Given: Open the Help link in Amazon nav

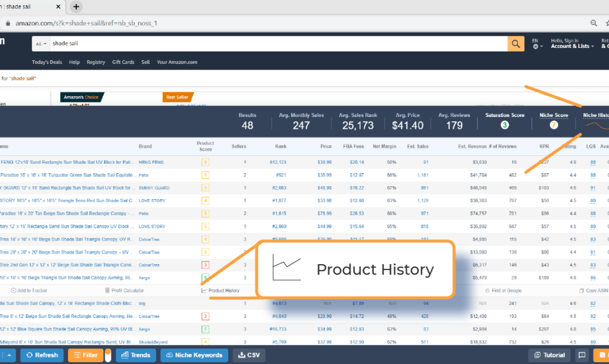Looking at the screenshot, I should tap(74, 62).
